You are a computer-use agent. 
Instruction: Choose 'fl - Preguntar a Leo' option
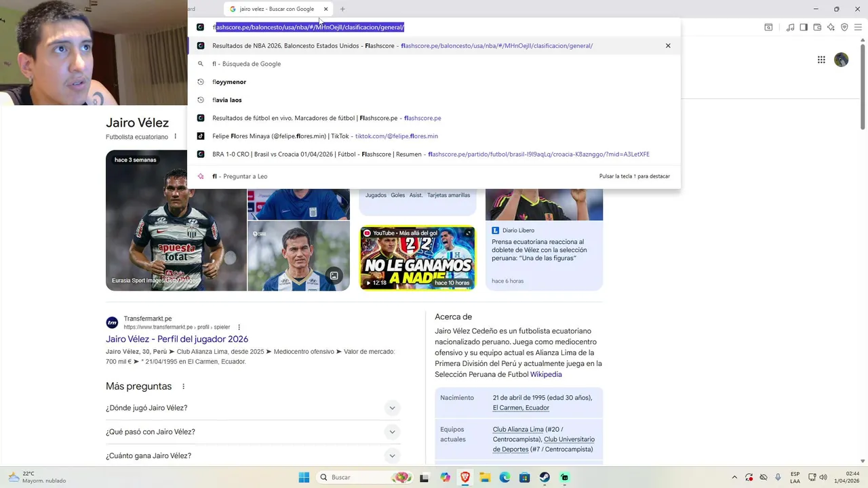click(434, 176)
